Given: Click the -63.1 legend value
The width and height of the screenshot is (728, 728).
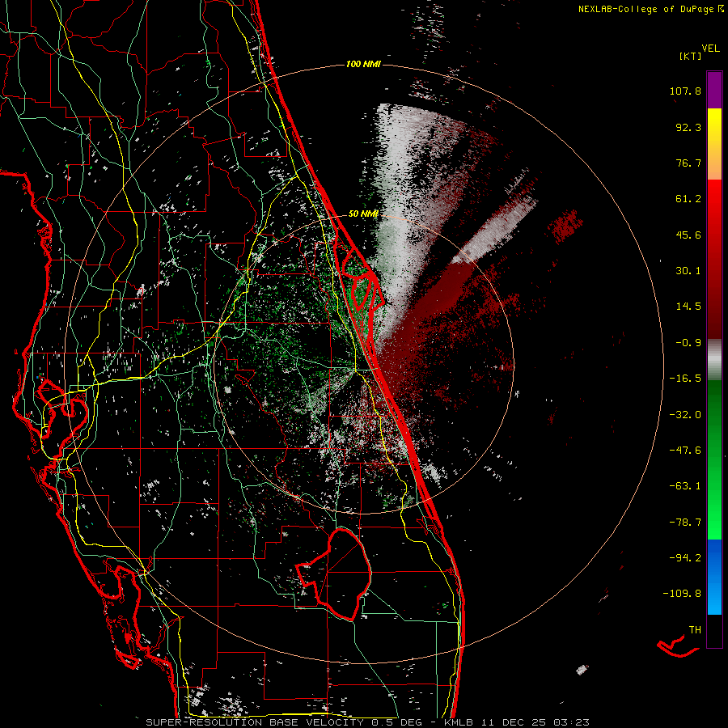Looking at the screenshot, I should [x=685, y=486].
